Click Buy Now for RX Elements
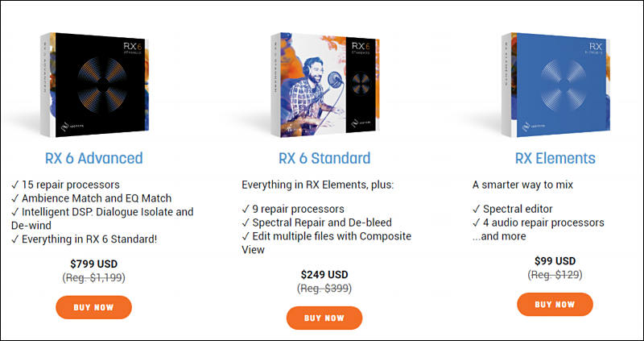Viewport: 644px width, 341px height. click(x=555, y=305)
